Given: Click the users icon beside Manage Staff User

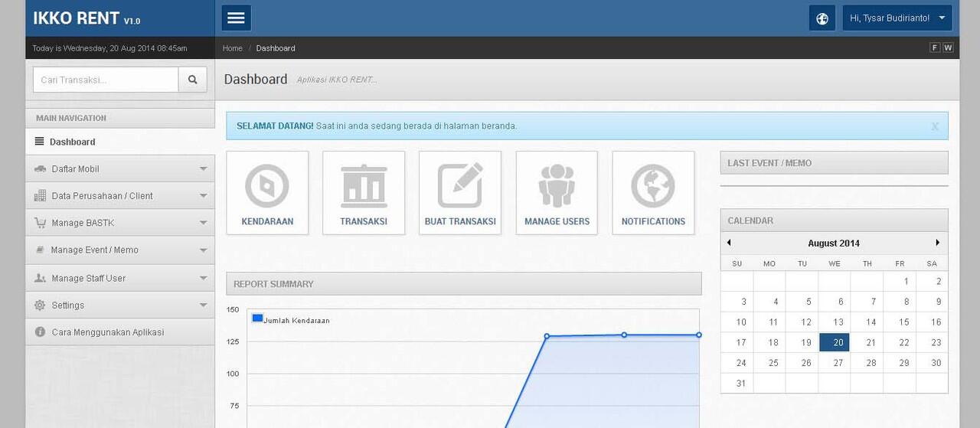Looking at the screenshot, I should 40,278.
